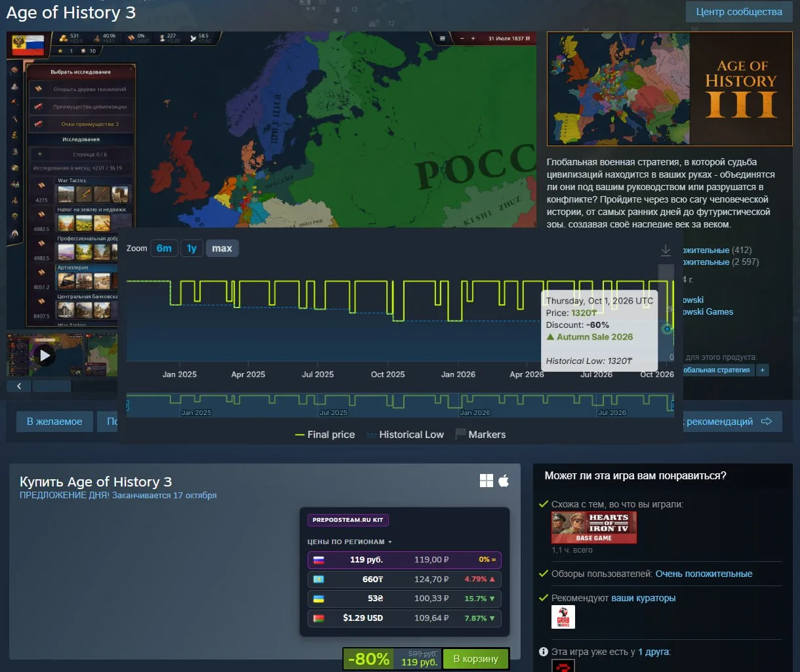Toggle the Final price series in legend
This screenshot has width=800, height=672.
325,435
